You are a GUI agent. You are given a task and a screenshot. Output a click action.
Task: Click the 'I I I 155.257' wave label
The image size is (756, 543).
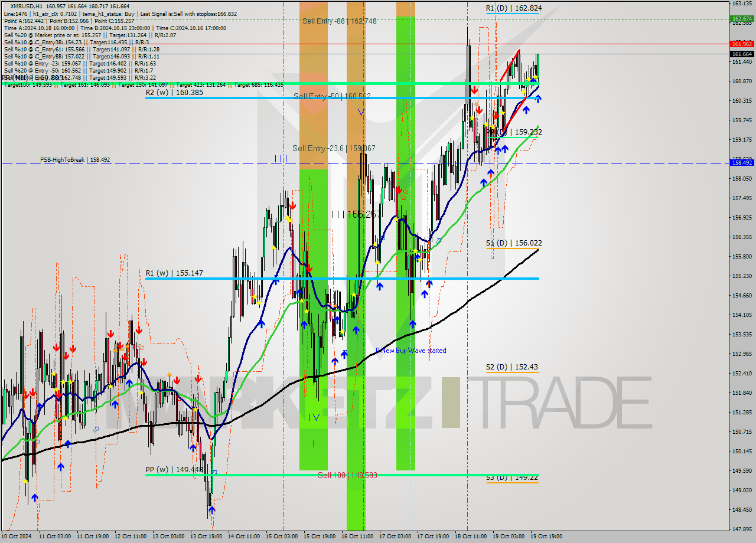(356, 214)
